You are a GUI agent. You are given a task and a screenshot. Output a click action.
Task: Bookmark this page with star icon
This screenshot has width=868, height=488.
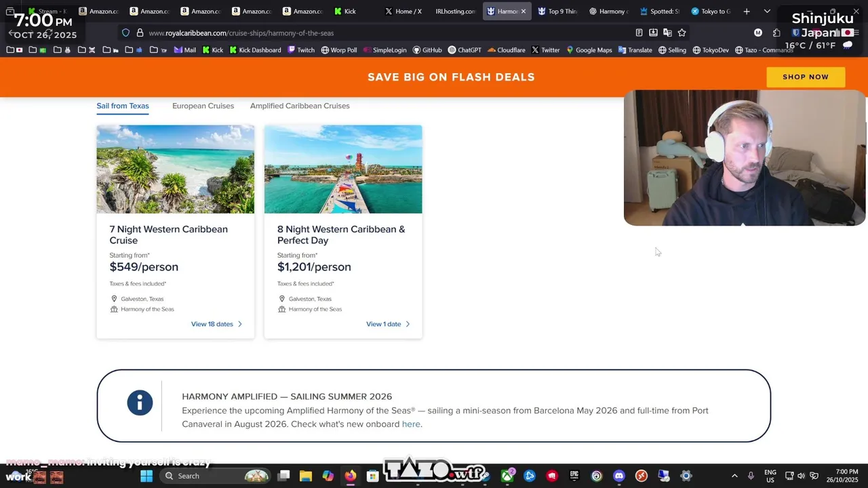click(682, 33)
